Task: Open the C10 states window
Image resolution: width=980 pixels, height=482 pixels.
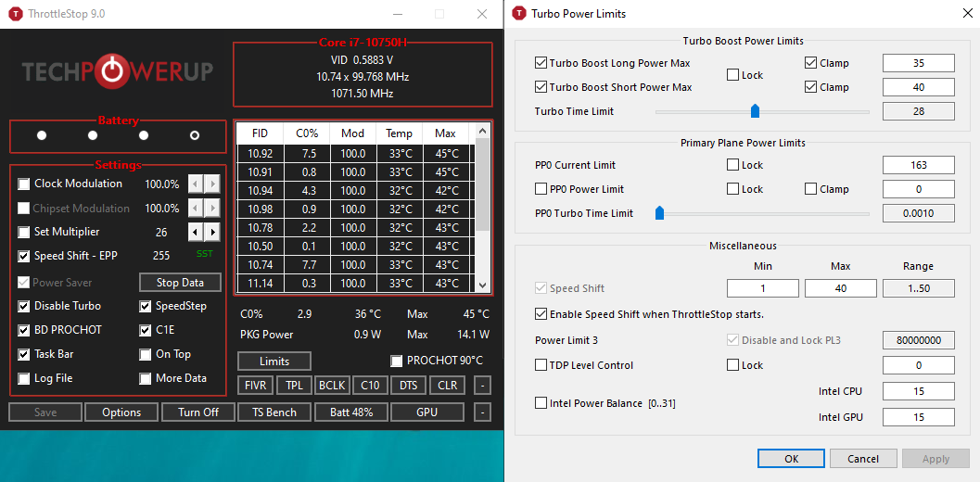Action: tap(370, 386)
